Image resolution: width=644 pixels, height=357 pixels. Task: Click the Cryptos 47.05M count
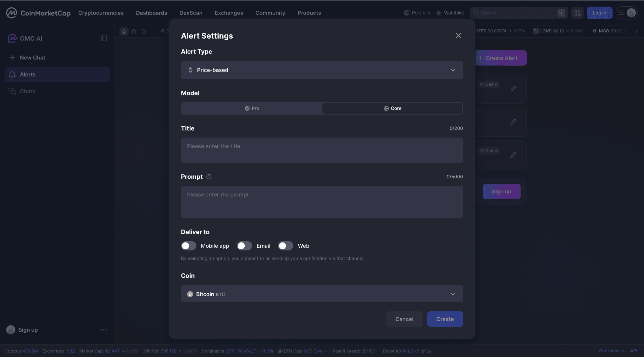point(30,351)
